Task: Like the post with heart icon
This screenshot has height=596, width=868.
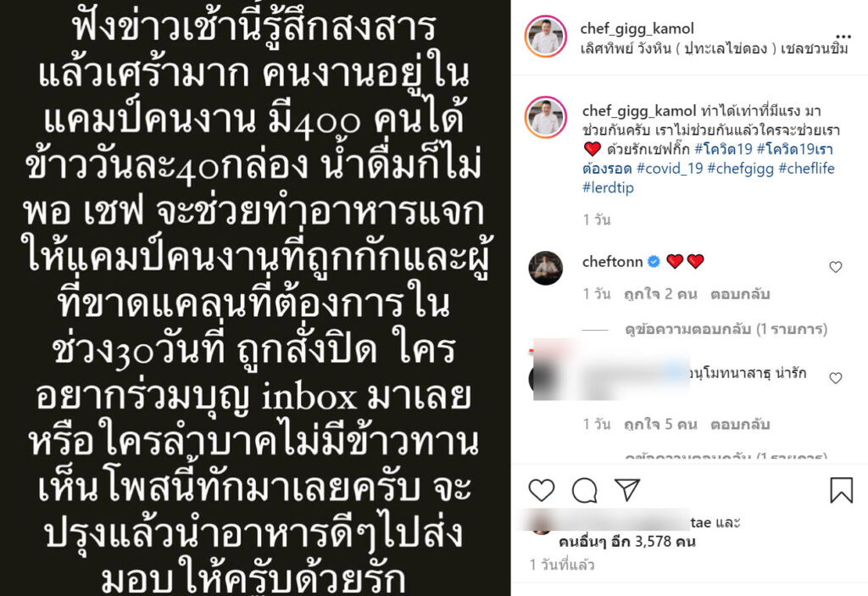Action: tap(542, 490)
